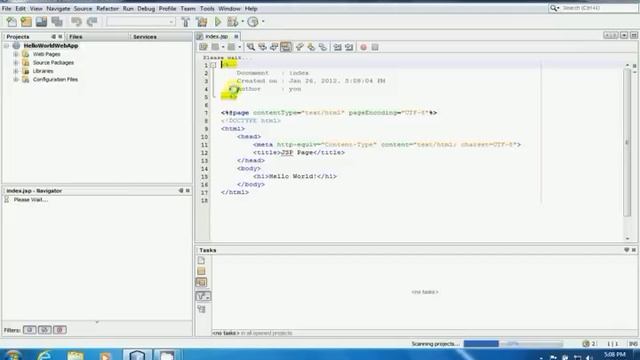
Task: Click the Debug Project toolbar icon
Action: [x=233, y=22]
